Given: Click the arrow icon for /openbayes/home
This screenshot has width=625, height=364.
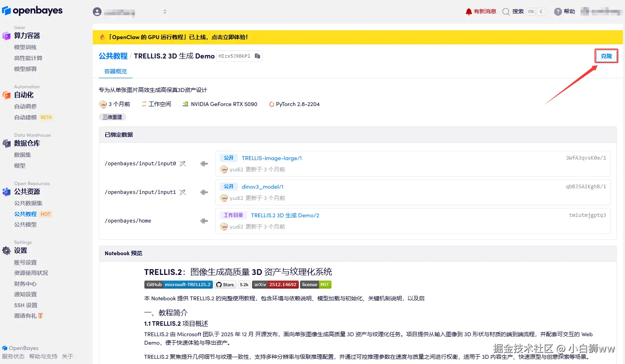Looking at the screenshot, I should [204, 221].
